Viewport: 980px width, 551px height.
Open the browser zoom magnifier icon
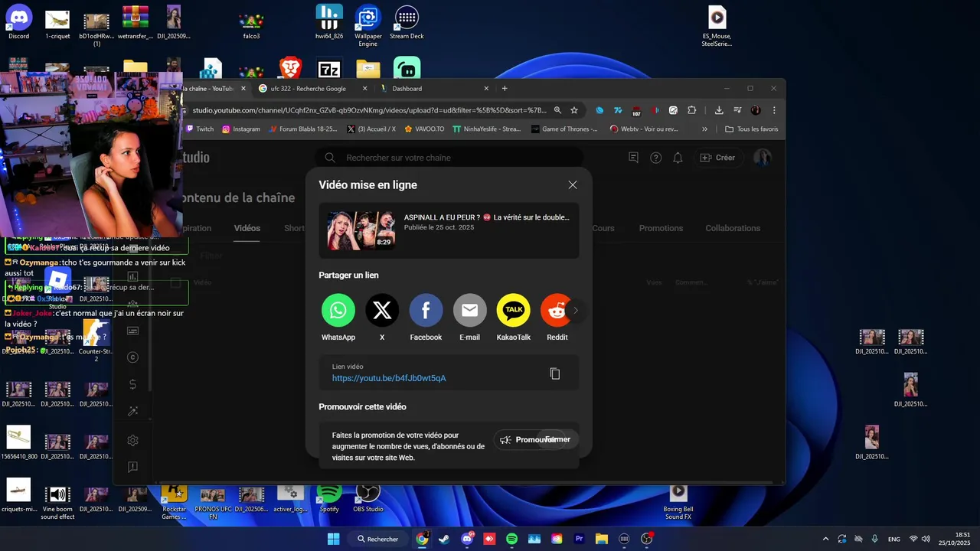[x=557, y=110]
